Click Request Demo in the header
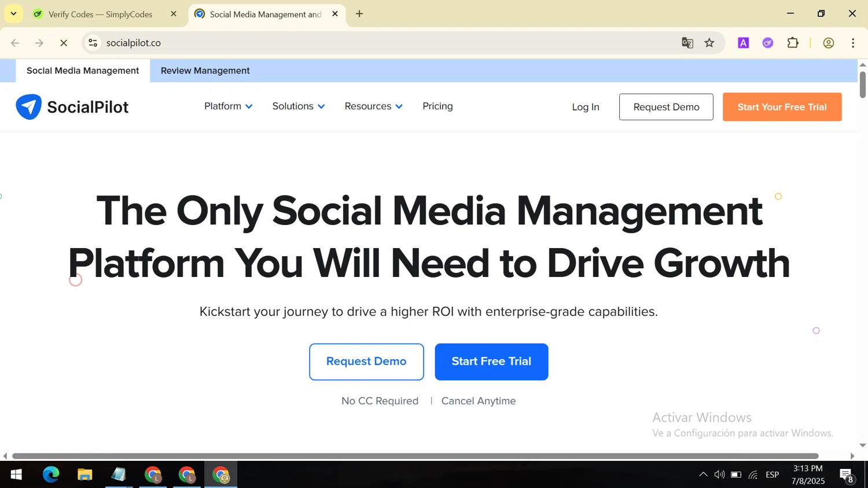The height and width of the screenshot is (488, 868). pos(666,107)
